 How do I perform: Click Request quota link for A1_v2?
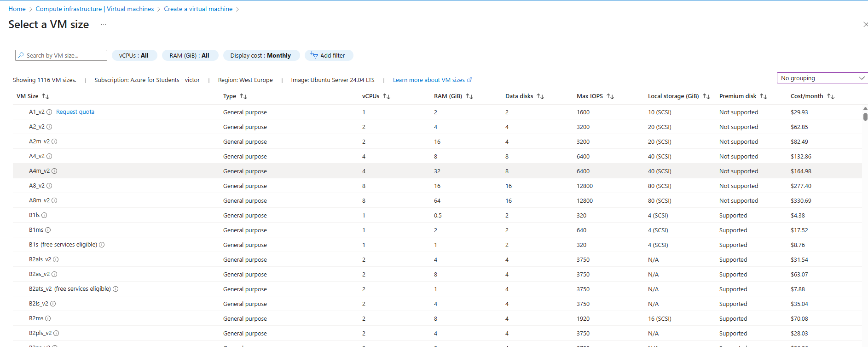click(x=75, y=112)
